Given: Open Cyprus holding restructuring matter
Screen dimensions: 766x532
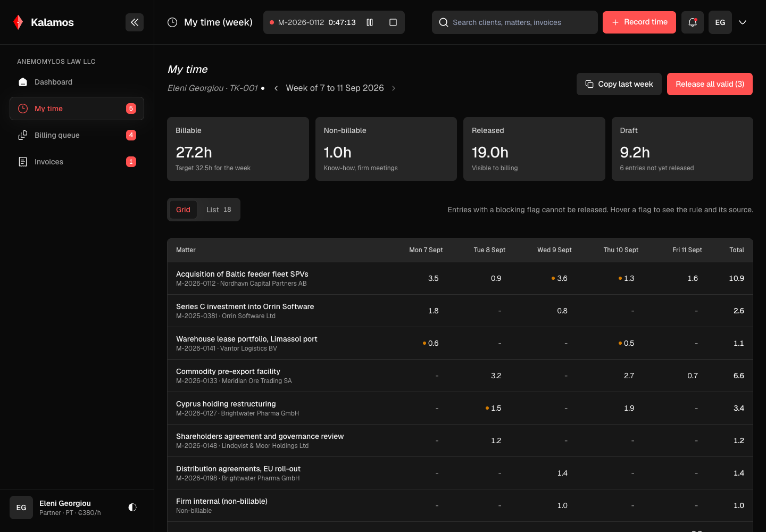Looking at the screenshot, I should pos(226,404).
